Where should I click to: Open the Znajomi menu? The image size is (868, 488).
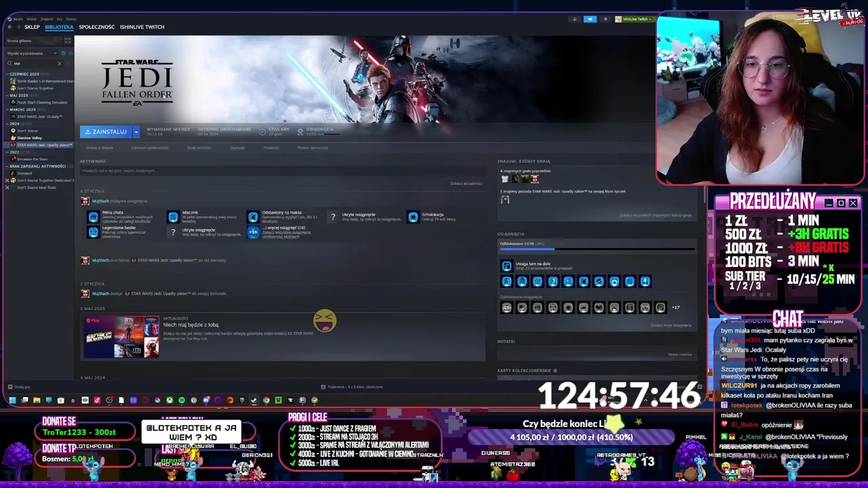tap(47, 19)
